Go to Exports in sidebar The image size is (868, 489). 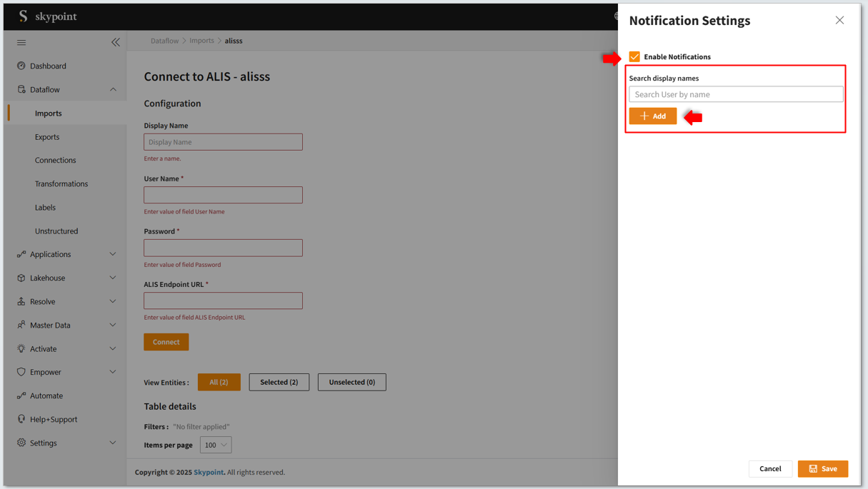click(47, 137)
